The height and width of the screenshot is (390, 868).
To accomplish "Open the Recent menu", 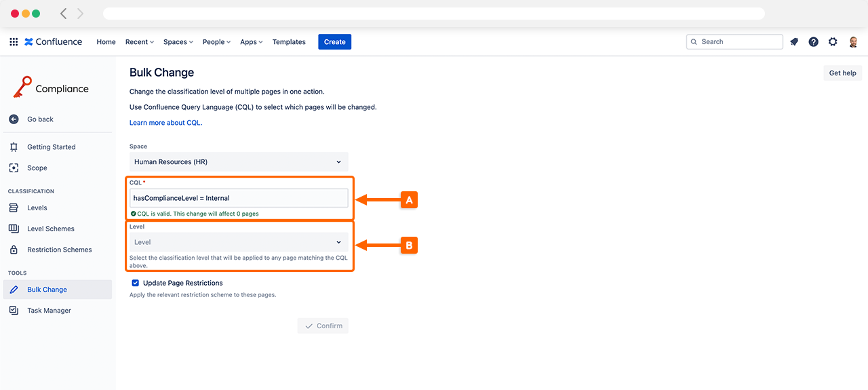I will [x=139, y=42].
